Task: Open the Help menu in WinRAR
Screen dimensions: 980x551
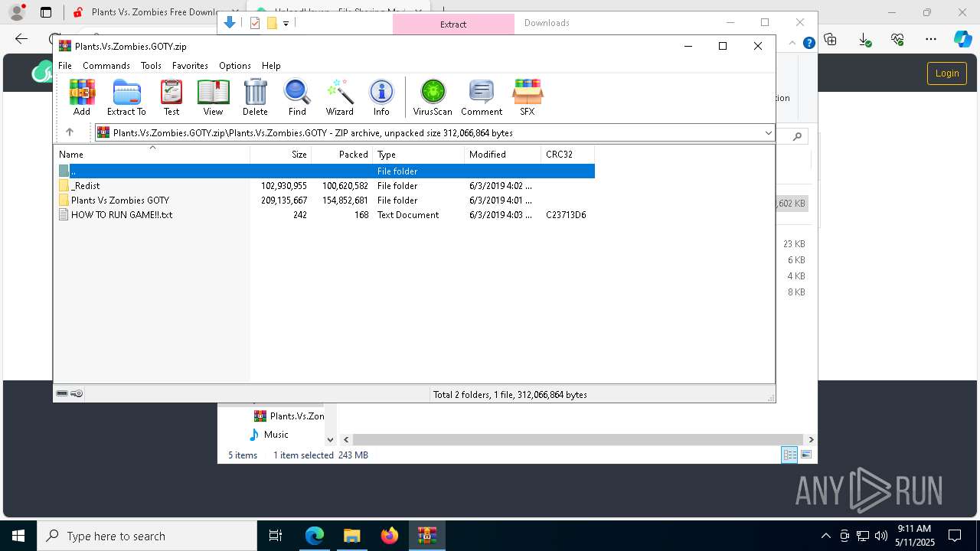Action: [x=271, y=66]
